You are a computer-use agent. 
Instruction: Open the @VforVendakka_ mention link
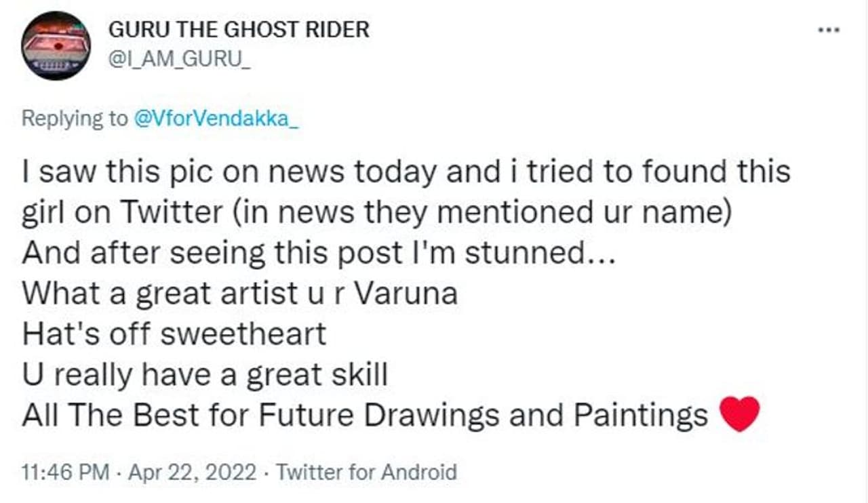pyautogui.click(x=216, y=118)
